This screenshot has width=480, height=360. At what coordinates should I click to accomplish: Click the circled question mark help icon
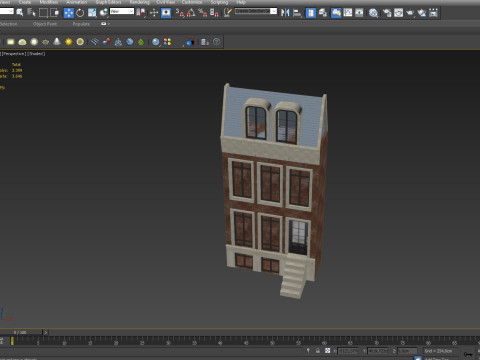point(217,42)
